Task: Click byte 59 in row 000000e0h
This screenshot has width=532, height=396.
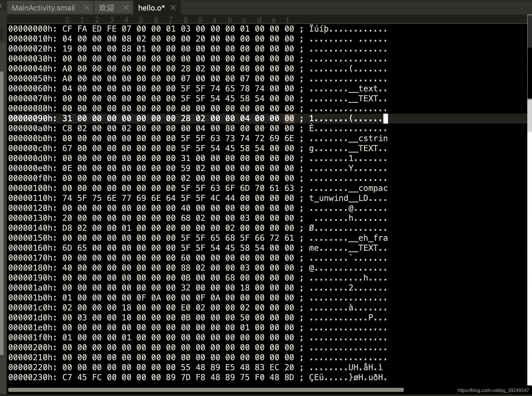Action: click(186, 168)
